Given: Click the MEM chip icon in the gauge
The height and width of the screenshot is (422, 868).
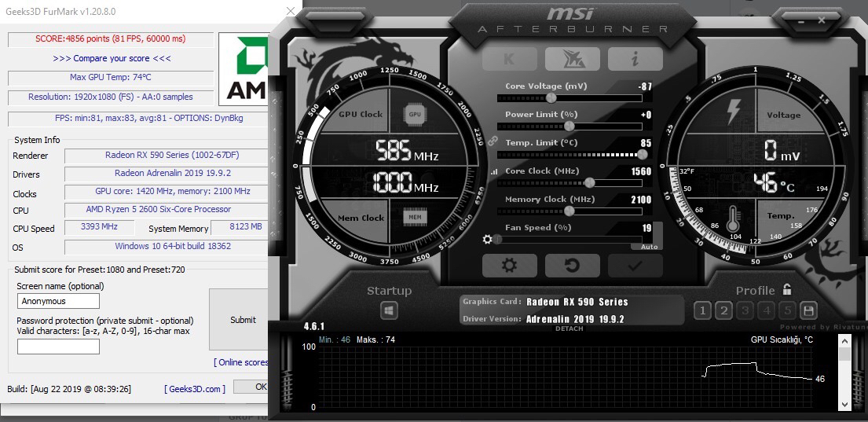Looking at the screenshot, I should coord(415,217).
